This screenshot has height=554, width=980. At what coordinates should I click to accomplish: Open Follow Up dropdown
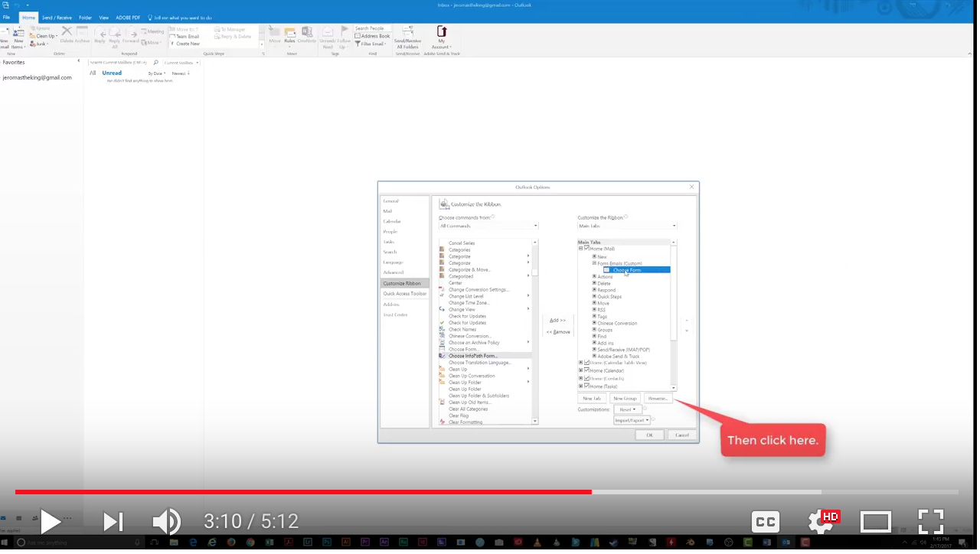[x=345, y=37]
